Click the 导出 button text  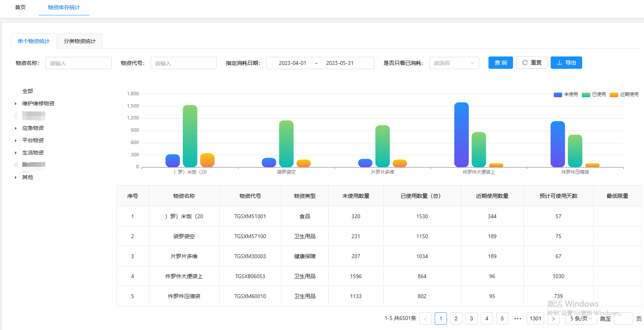pos(571,63)
